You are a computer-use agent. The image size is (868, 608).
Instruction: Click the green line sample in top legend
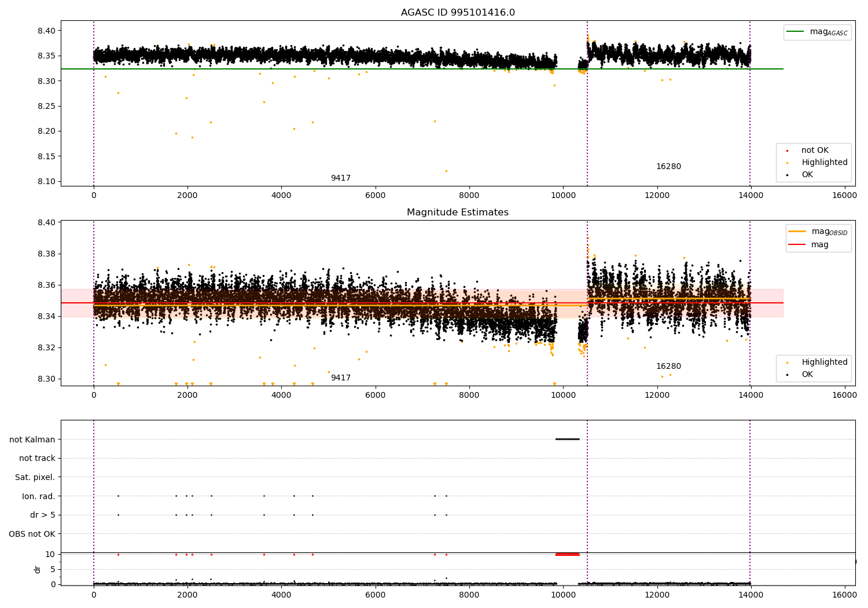pyautogui.click(x=796, y=32)
